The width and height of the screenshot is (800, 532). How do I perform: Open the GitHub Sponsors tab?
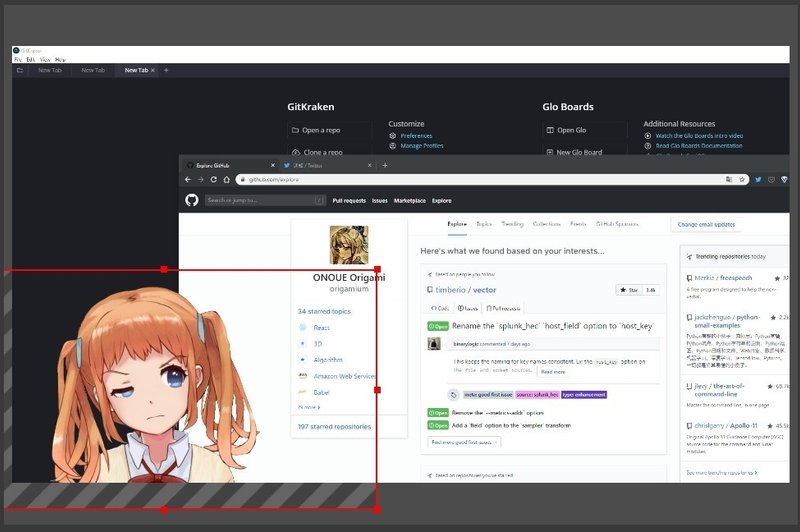(617, 224)
